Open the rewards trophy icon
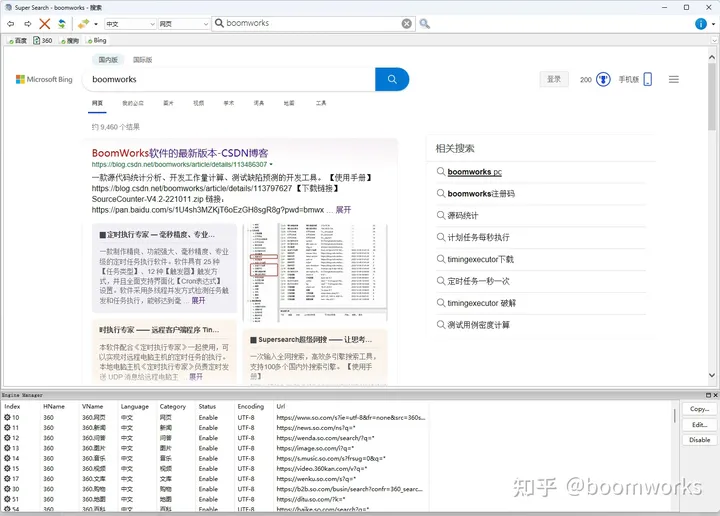This screenshot has width=720, height=516. (x=603, y=79)
